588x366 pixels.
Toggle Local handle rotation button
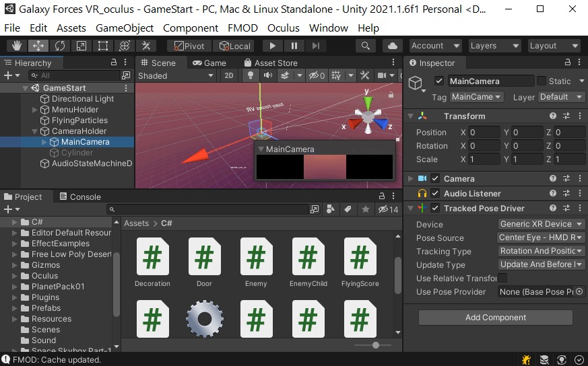[x=235, y=46]
